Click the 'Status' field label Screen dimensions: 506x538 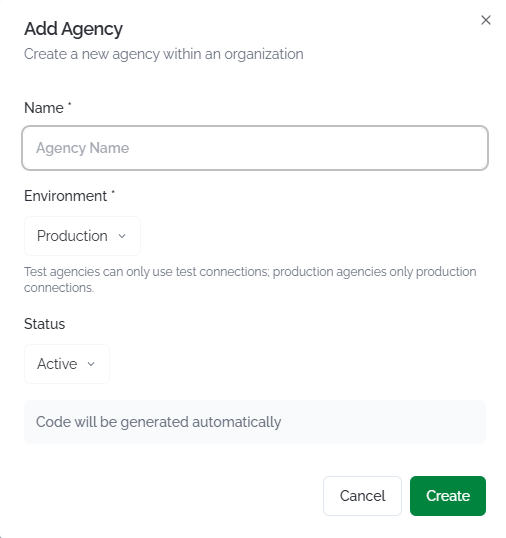tap(45, 324)
